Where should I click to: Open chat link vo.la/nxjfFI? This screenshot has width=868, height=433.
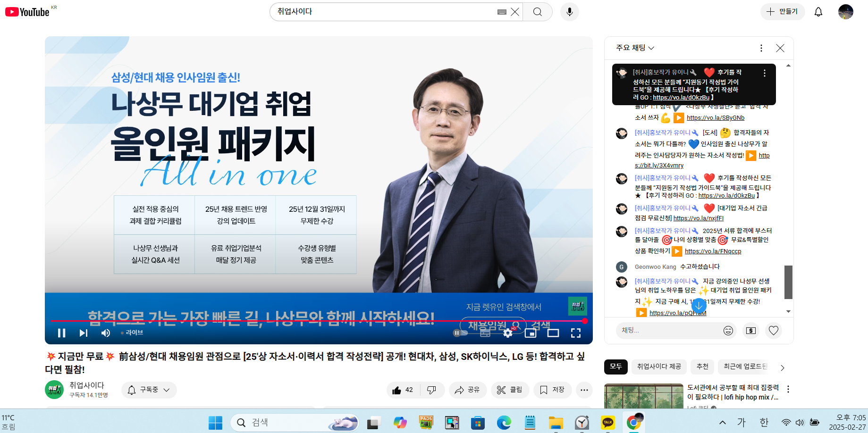pos(699,218)
